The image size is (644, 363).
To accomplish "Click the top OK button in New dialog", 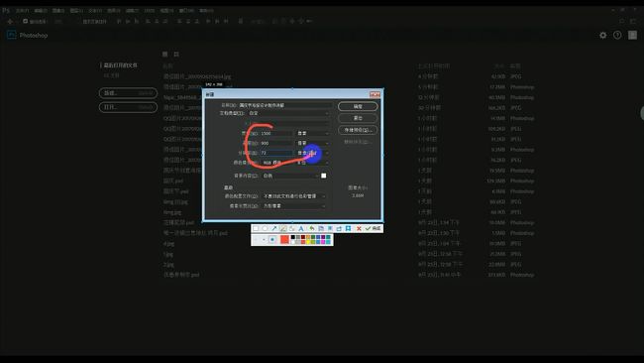I will click(358, 106).
